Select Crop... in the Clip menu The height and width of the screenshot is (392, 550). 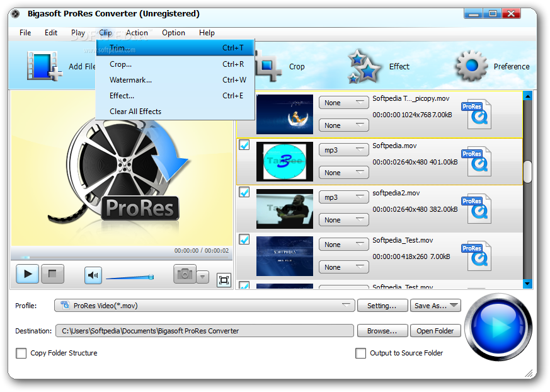point(175,64)
